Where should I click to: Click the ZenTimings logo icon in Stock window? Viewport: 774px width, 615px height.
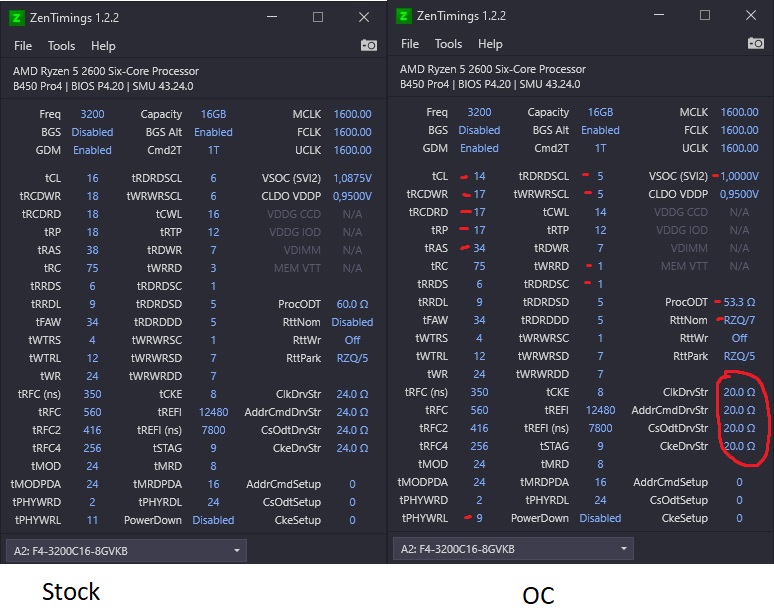pos(16,18)
